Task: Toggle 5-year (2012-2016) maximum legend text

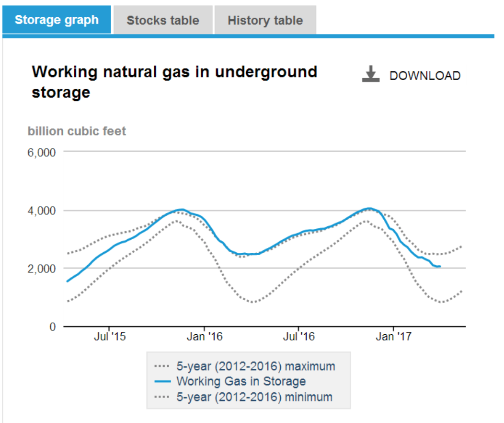Action: click(256, 366)
